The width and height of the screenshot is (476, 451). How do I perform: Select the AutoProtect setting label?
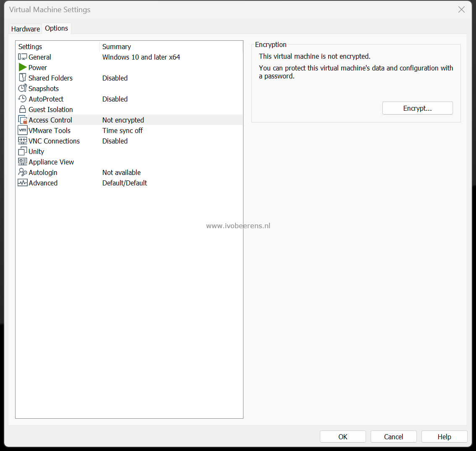(x=46, y=99)
